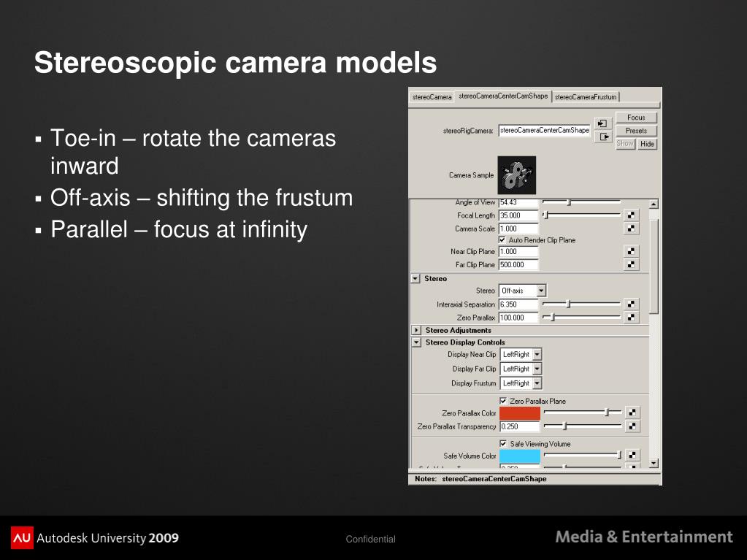
Task: Click the Focal Length slider
Action: tap(581, 215)
